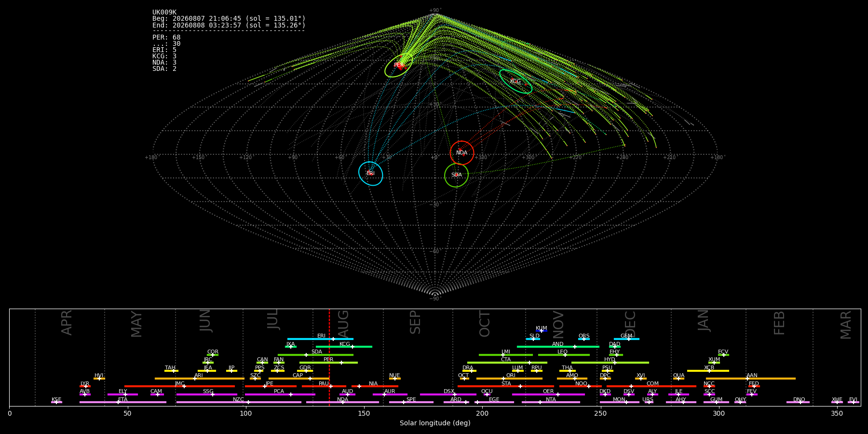Select the red NDA radiant circle
Screen dimensions: 868x434
coord(462,153)
